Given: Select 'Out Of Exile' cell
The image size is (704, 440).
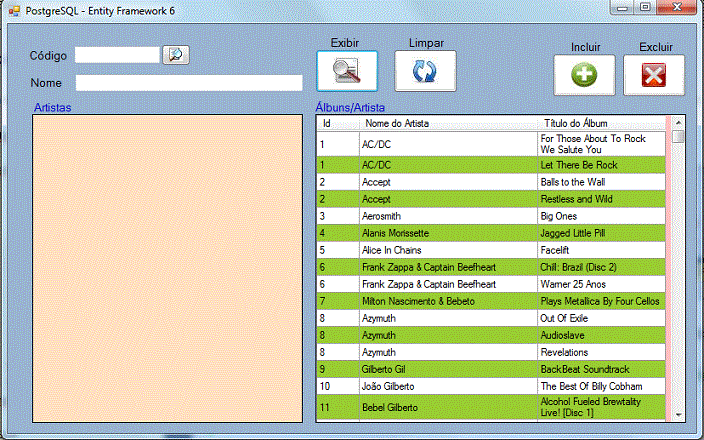Looking at the screenshot, I should click(601, 318).
